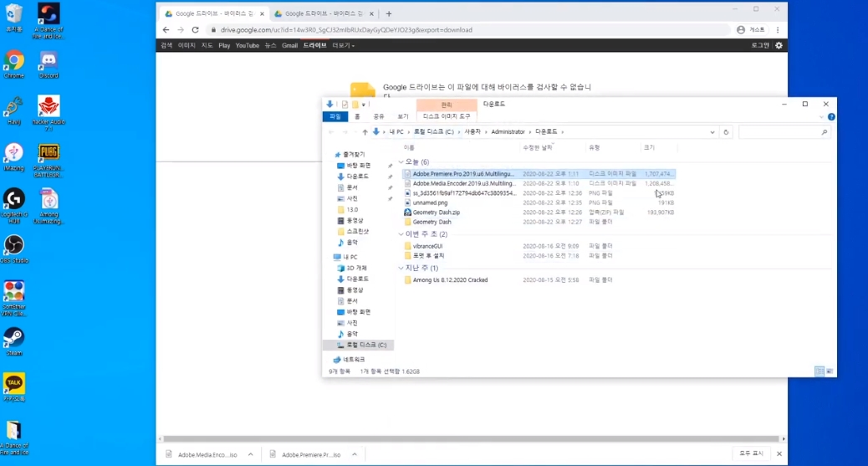Open the 파일 menu in Explorer

335,116
